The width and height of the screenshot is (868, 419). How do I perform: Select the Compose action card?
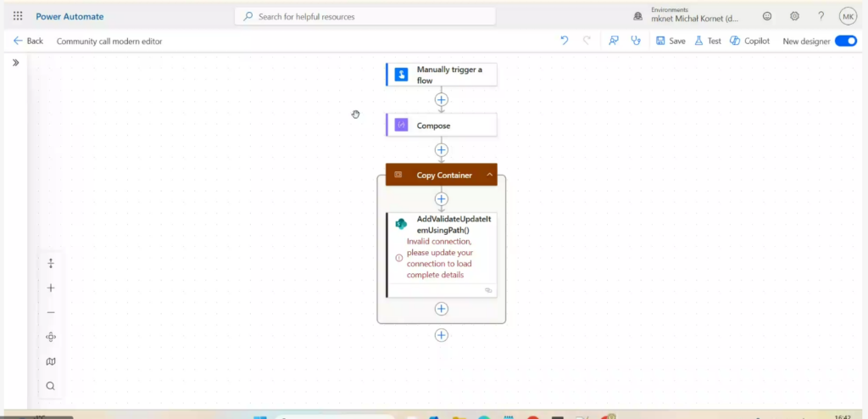click(x=441, y=126)
